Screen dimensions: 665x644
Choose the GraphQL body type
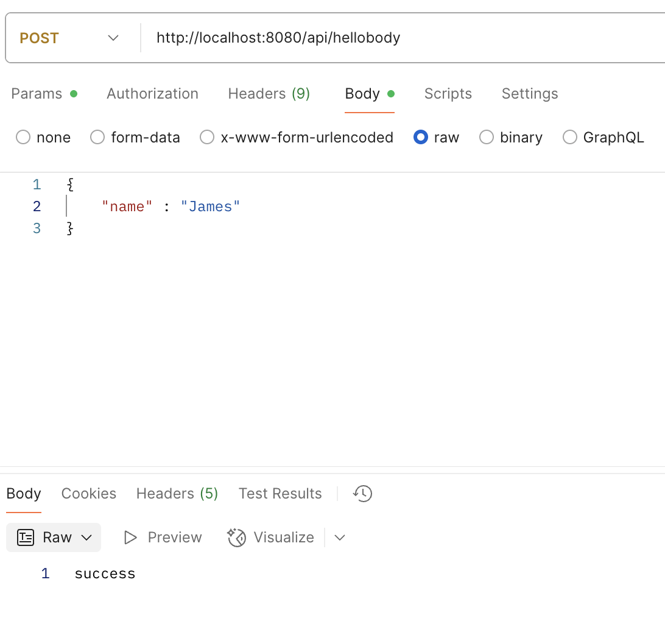click(570, 138)
